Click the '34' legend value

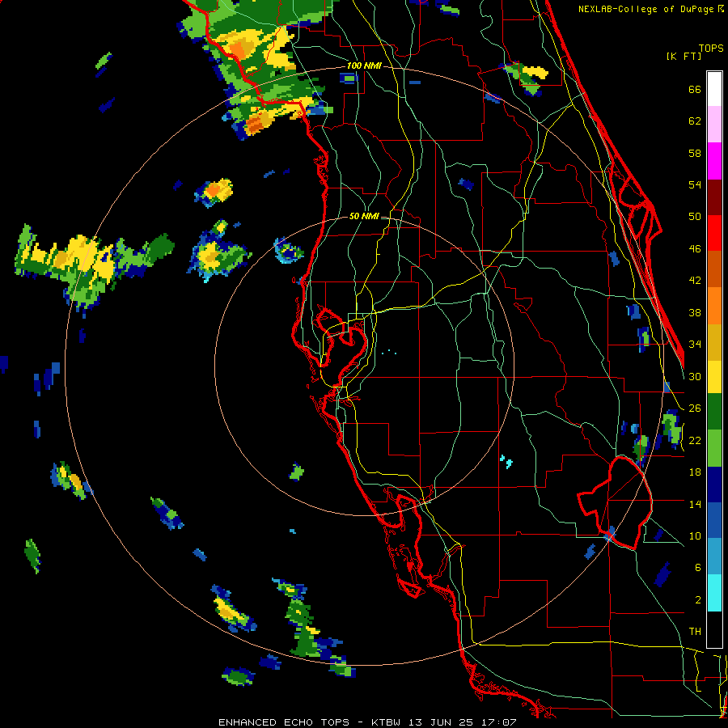(695, 345)
